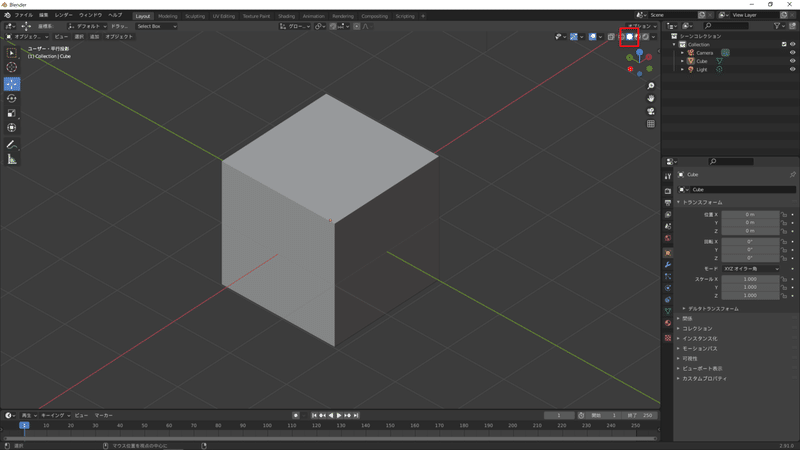800x450 pixels.
Task: Open the ウィンドウ menu
Action: [x=90, y=15]
